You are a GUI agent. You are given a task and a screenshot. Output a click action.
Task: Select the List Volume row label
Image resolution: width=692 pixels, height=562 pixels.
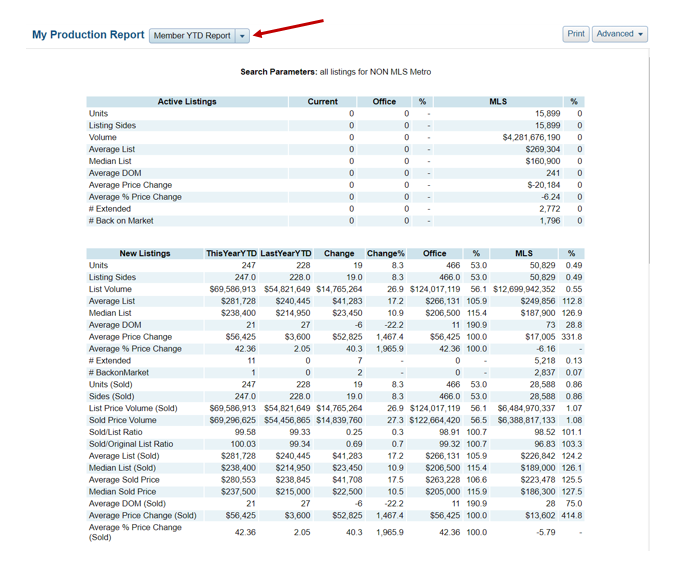pyautogui.click(x=110, y=289)
